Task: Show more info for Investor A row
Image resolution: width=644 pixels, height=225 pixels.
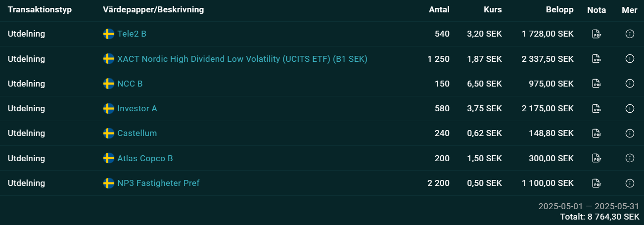Action: tap(630, 108)
